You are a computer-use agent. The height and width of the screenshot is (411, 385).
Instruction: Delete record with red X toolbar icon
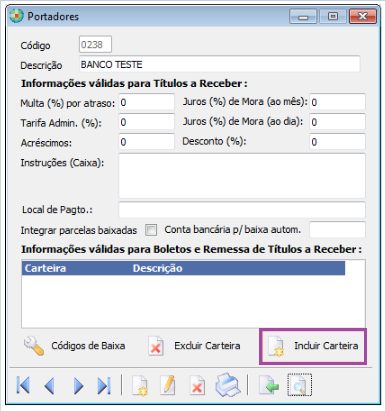pos(197,386)
